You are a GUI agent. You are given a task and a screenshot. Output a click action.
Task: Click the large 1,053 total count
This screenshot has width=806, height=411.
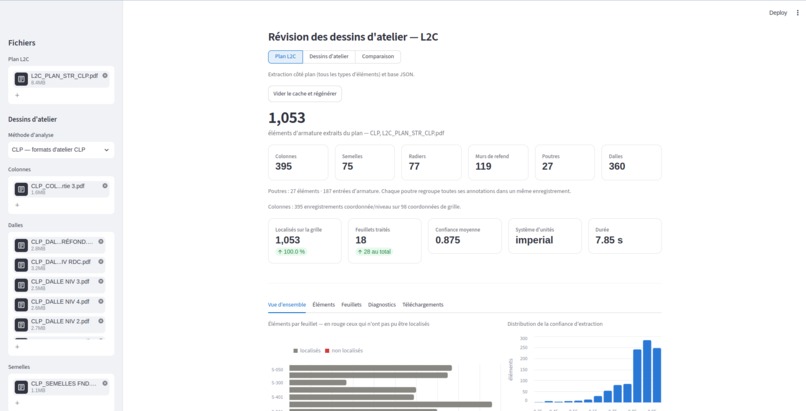[x=287, y=118]
